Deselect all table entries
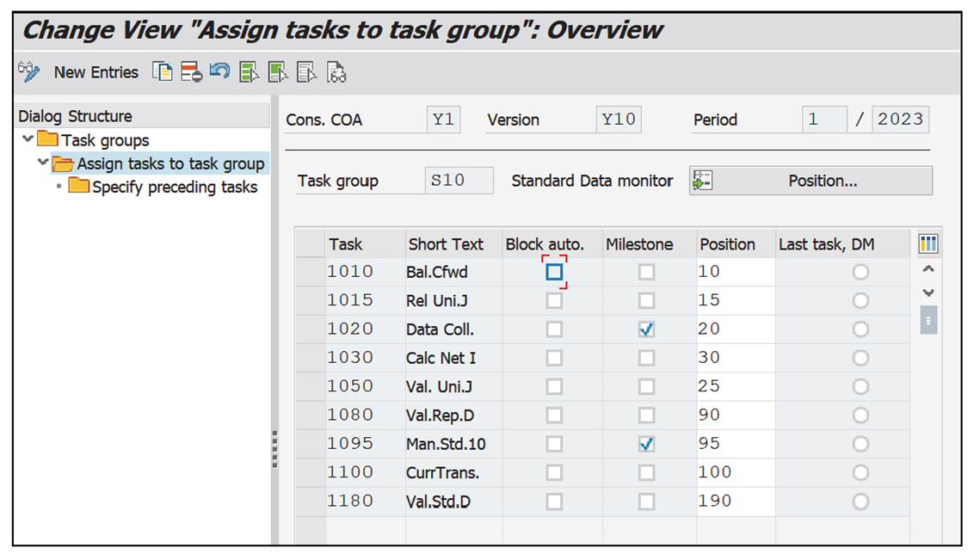This screenshot has height=560, width=974. (305, 71)
